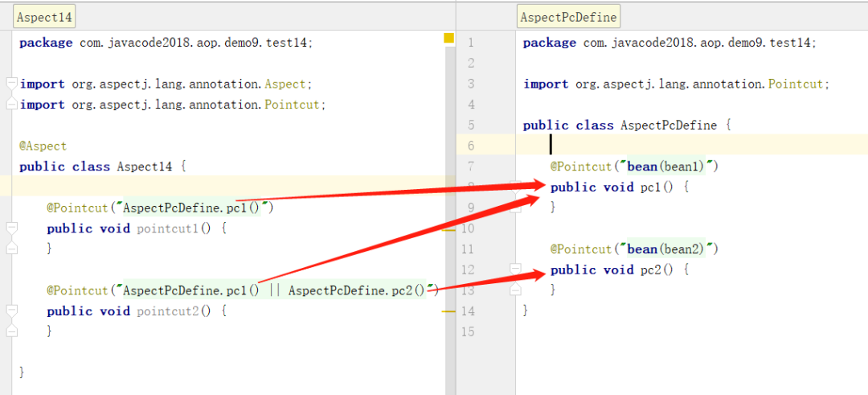Click @Pointcut annotation on line 11
Viewport: 868px width, 395px height.
[x=581, y=249]
